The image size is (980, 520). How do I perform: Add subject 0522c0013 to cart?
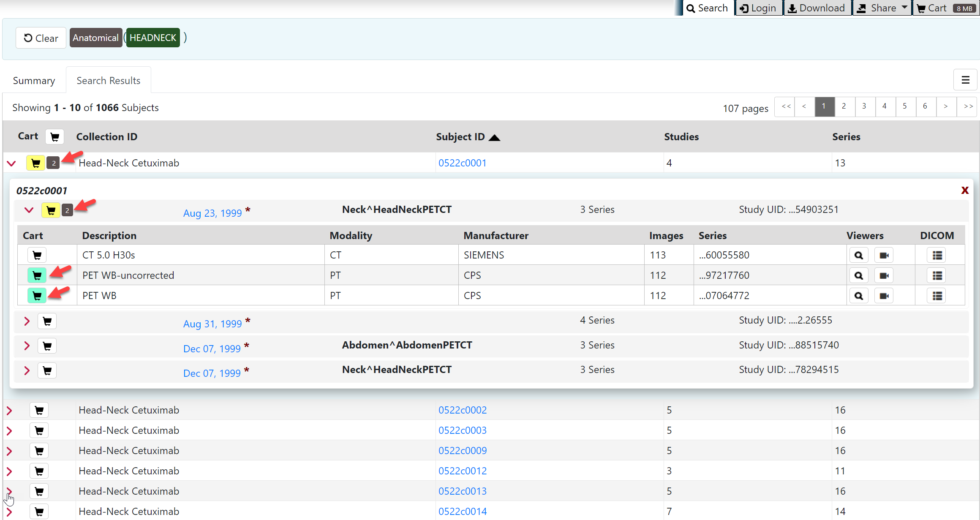pos(39,491)
